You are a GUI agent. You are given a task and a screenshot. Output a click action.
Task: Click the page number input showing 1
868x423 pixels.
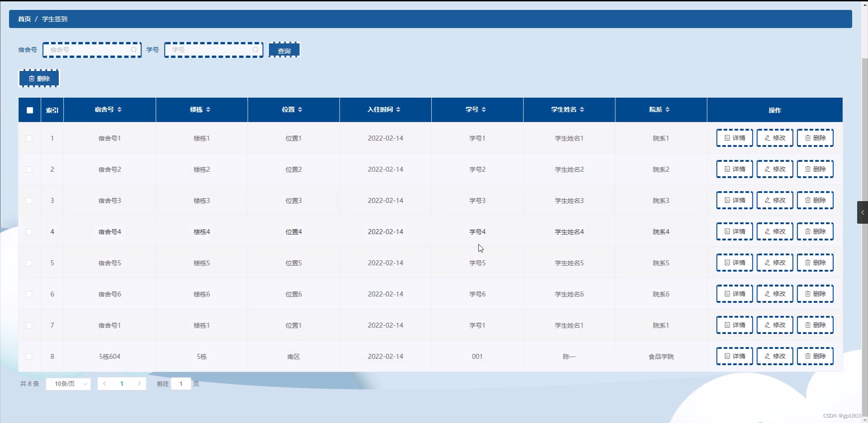[181, 384]
